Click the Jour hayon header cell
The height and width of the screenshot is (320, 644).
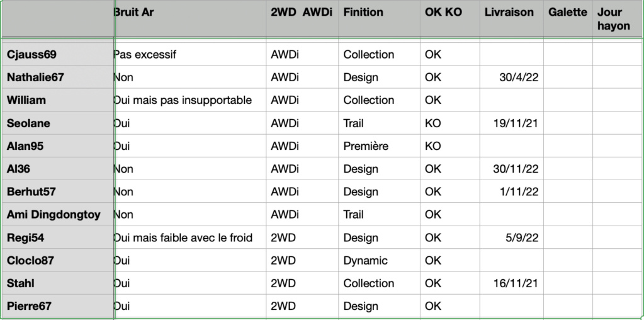(618, 20)
